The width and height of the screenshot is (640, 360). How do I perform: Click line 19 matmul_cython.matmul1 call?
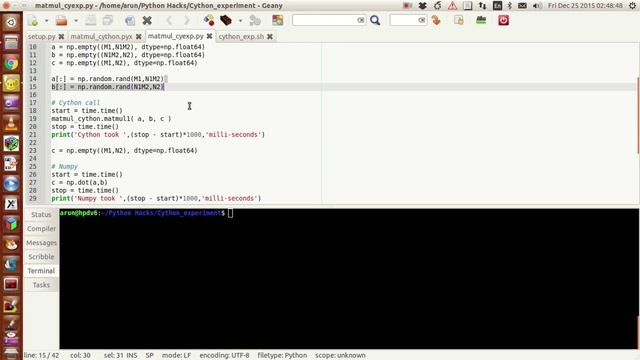(x=111, y=119)
